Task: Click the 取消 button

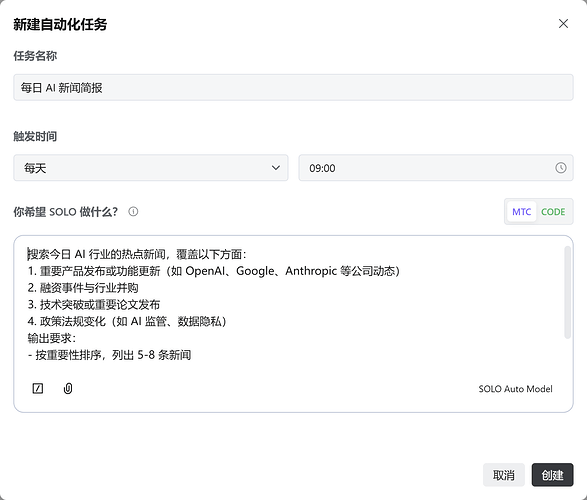Action: click(x=504, y=475)
